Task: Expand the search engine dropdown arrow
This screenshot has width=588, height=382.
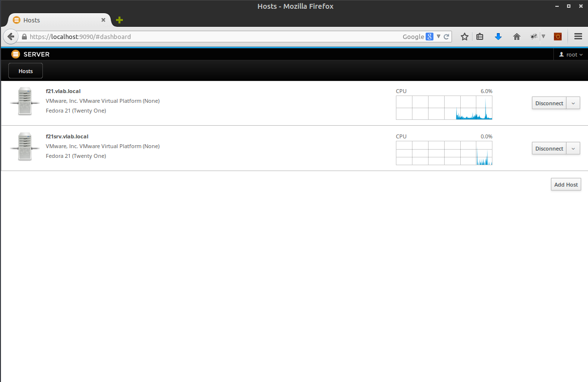Action: pyautogui.click(x=438, y=37)
